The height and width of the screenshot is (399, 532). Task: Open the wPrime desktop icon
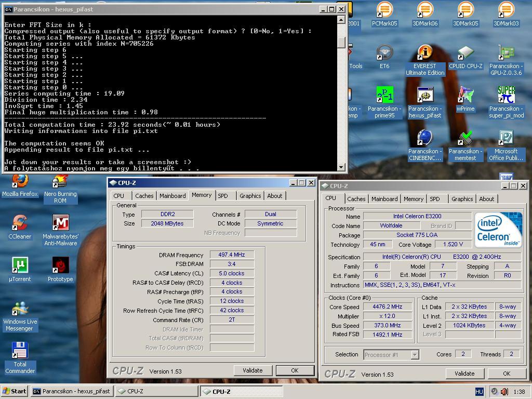(465, 99)
